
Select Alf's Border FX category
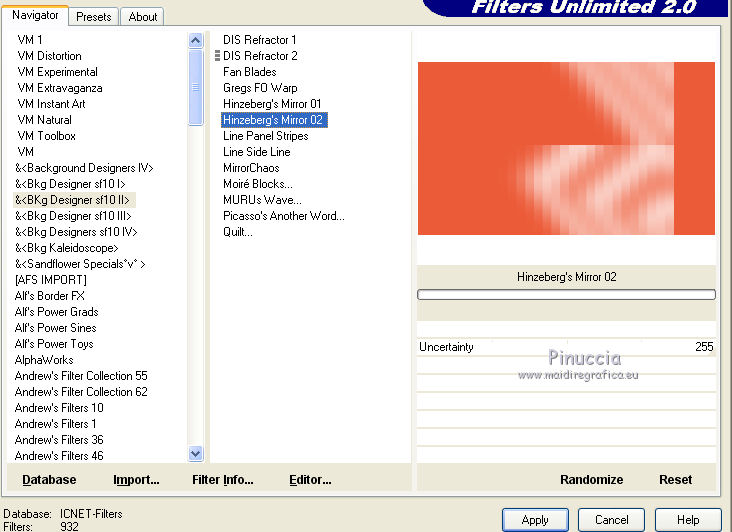[x=49, y=296]
